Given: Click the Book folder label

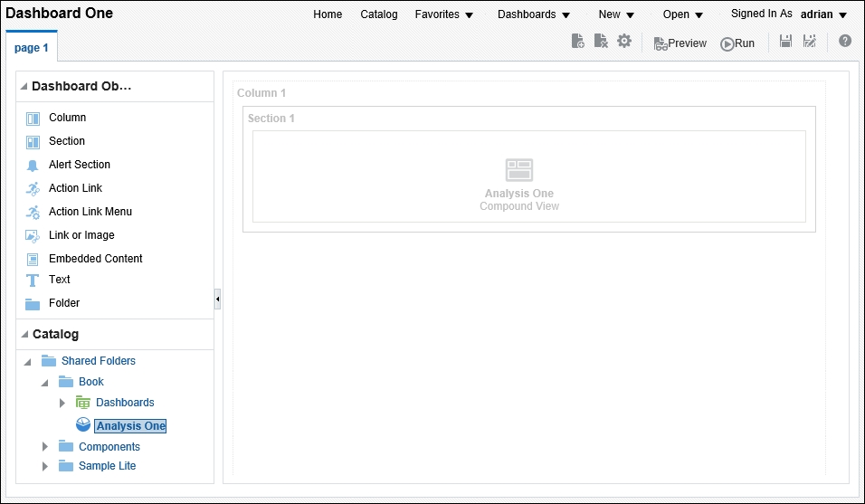Looking at the screenshot, I should coord(91,382).
